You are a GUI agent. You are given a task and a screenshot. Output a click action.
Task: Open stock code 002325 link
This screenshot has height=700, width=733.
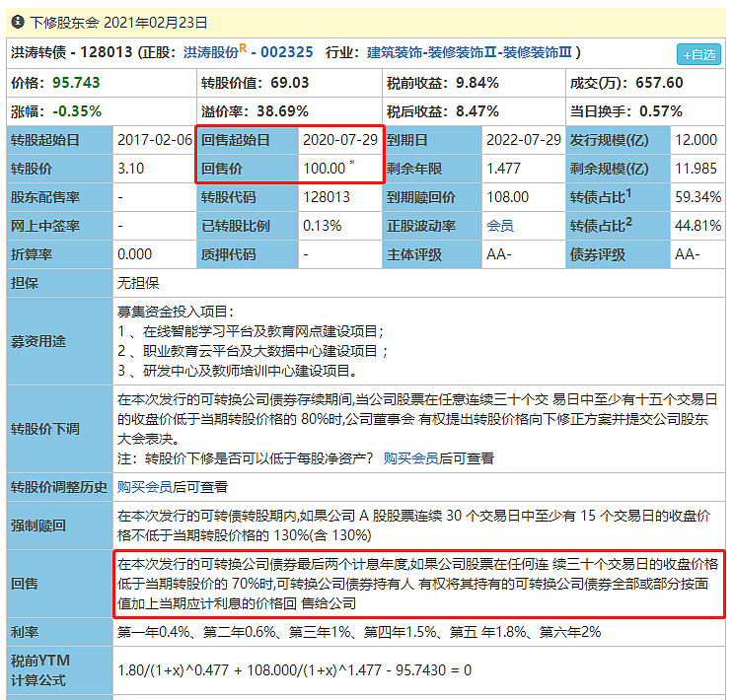point(289,51)
